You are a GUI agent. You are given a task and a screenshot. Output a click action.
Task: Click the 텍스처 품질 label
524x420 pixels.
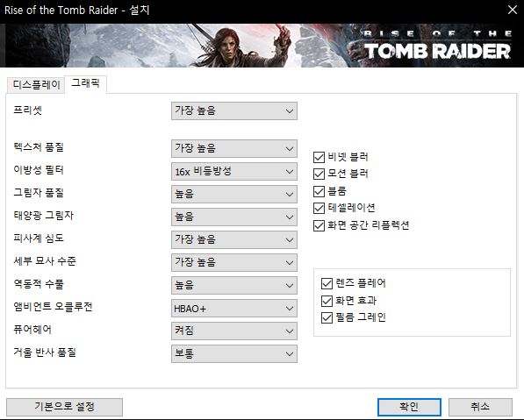(39, 147)
